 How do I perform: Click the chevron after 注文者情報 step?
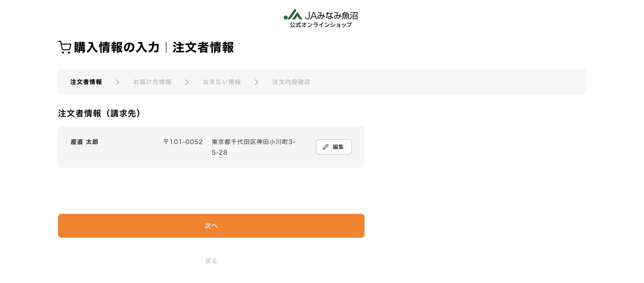(118, 82)
